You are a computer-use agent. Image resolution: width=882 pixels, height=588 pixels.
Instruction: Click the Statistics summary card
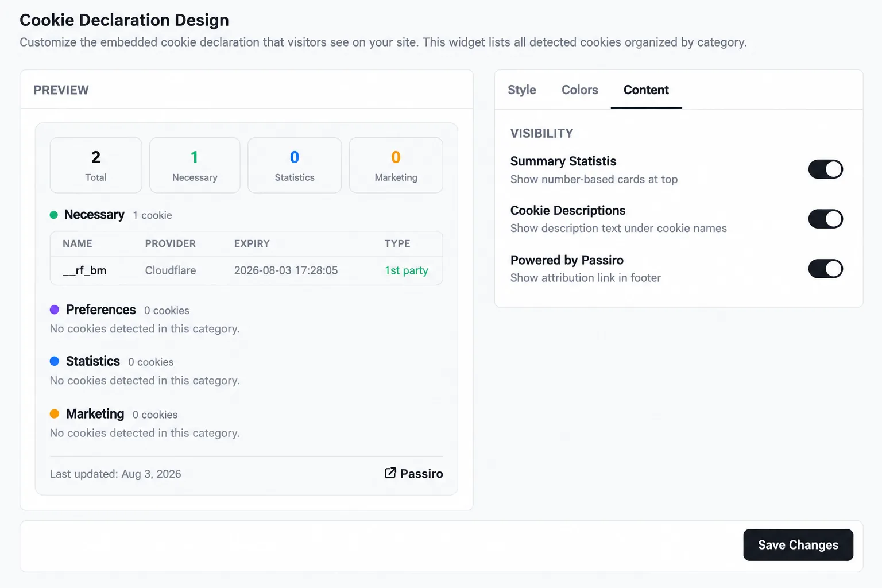(x=295, y=165)
